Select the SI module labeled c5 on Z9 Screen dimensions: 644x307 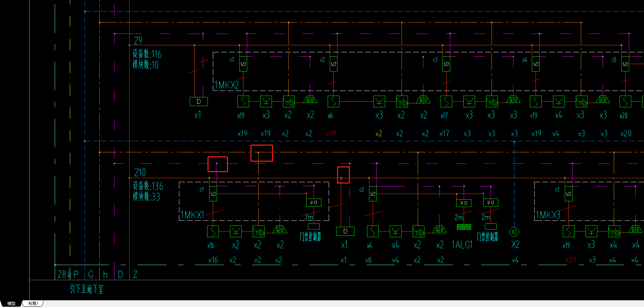pos(625,64)
